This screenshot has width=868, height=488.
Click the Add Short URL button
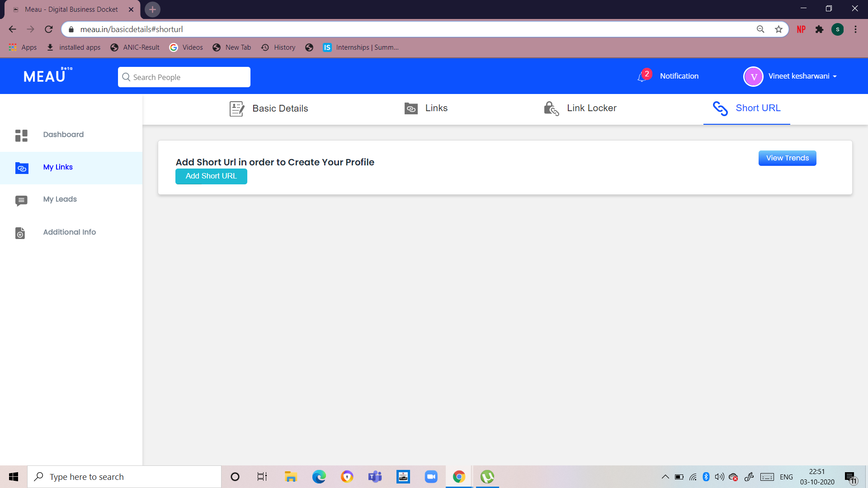click(211, 176)
